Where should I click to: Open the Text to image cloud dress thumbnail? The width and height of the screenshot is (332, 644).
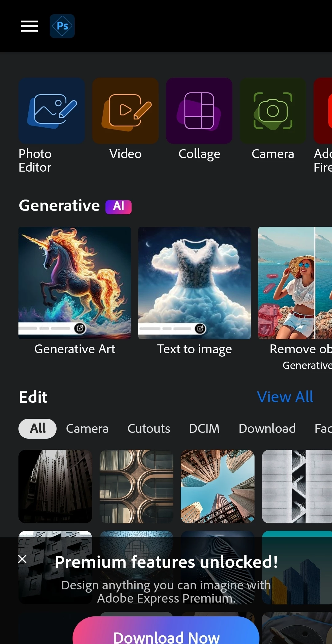(x=195, y=283)
